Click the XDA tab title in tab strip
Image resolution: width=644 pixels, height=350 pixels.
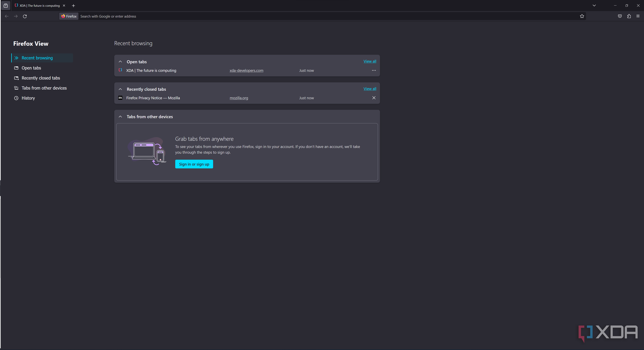[x=40, y=6]
